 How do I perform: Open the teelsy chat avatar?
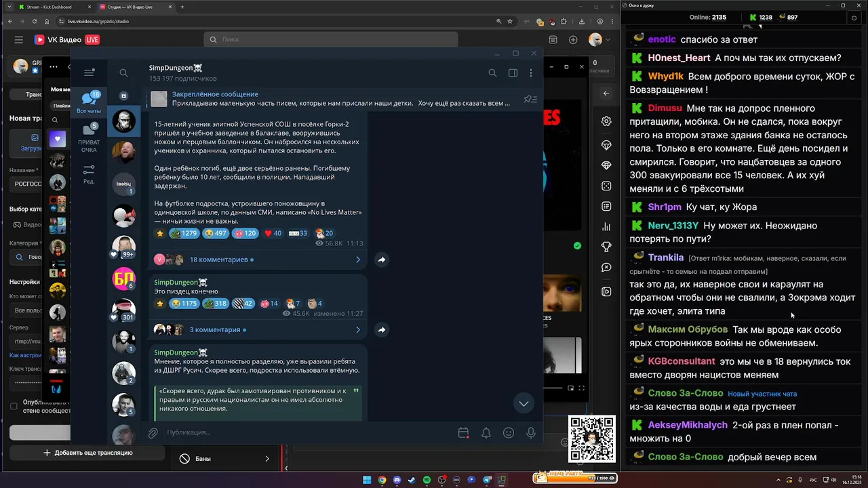123,184
